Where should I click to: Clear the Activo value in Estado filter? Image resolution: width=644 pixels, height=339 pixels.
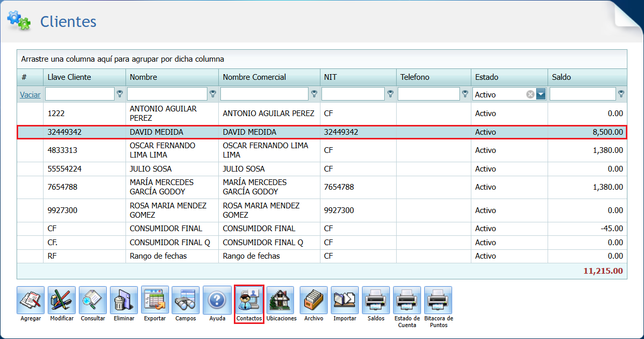tap(530, 94)
